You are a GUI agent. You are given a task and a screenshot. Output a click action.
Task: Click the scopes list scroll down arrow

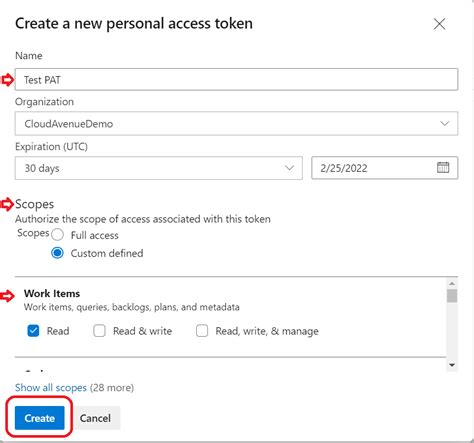click(x=452, y=365)
